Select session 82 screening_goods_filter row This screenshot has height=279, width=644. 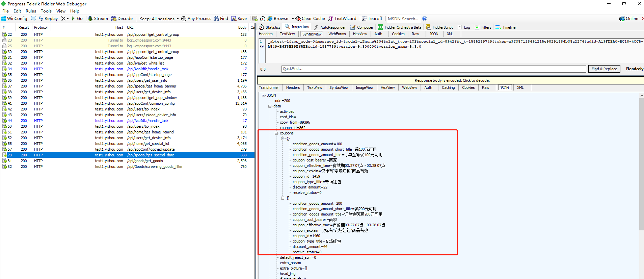(x=127, y=167)
